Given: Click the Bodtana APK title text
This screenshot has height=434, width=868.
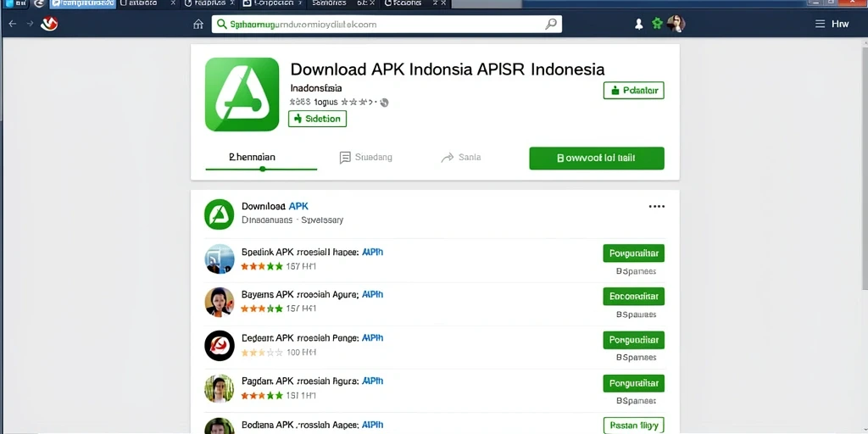Looking at the screenshot, I should point(312,425).
